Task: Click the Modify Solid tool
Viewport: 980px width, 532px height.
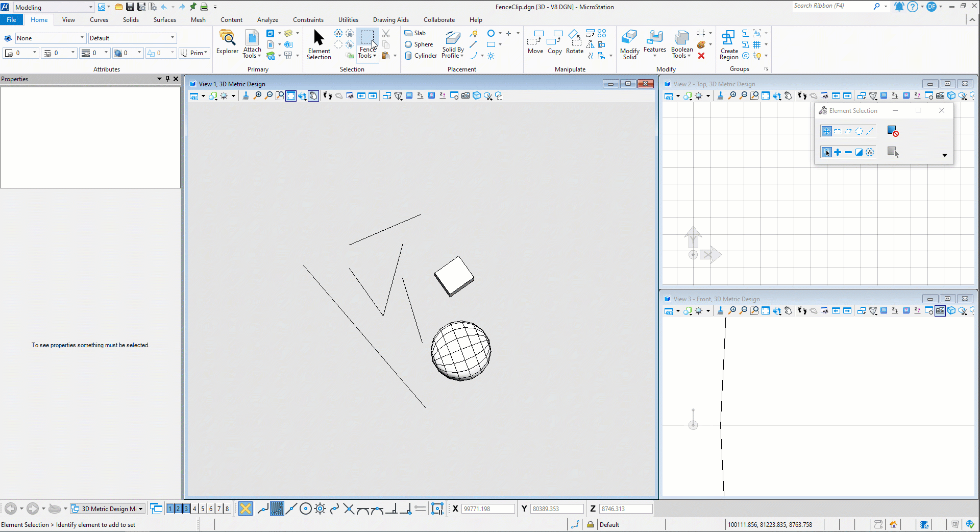Action: [629, 44]
